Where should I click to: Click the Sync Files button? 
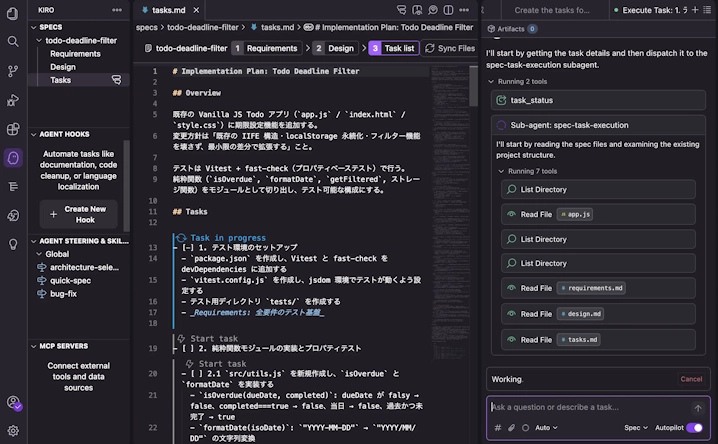pos(450,48)
